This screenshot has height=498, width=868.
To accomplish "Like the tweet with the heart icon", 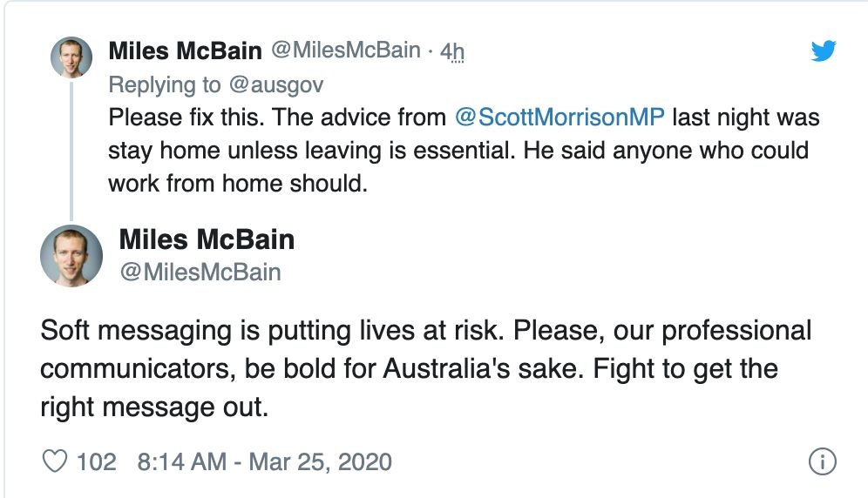I will [x=55, y=461].
